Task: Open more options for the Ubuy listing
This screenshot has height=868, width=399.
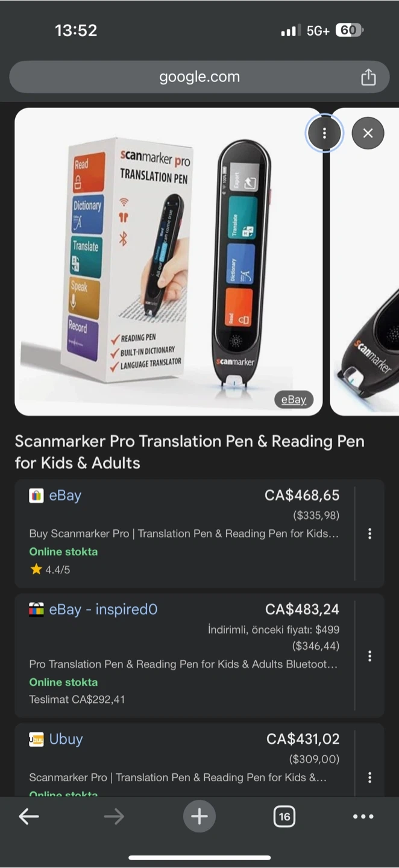Action: pyautogui.click(x=369, y=778)
